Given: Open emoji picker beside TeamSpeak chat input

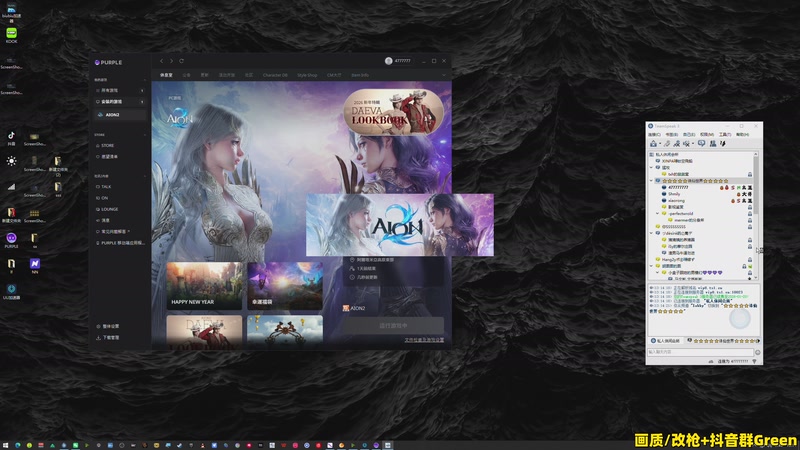Looking at the screenshot, I should (x=758, y=352).
